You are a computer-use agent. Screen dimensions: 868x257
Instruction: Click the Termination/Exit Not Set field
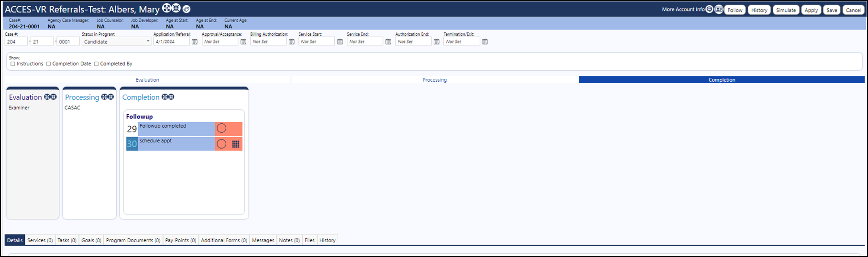(x=461, y=42)
